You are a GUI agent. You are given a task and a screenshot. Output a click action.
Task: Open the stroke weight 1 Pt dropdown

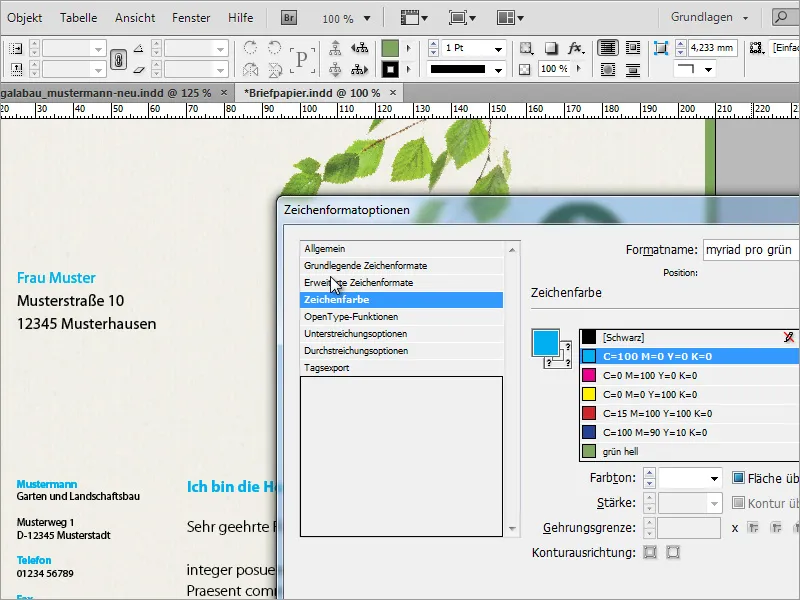[x=498, y=49]
